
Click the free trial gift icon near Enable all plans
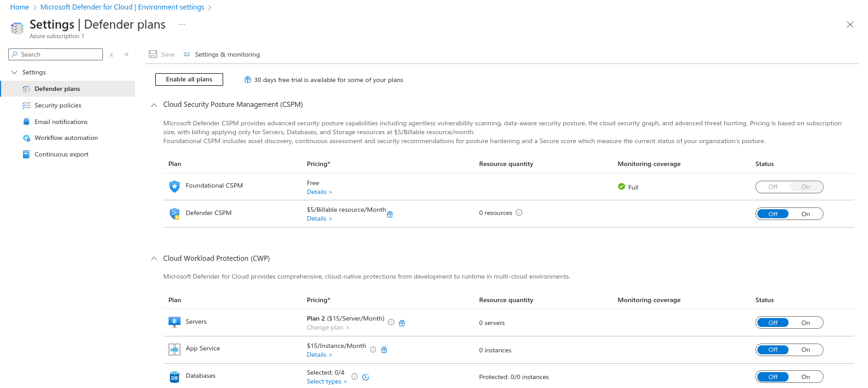click(x=247, y=80)
